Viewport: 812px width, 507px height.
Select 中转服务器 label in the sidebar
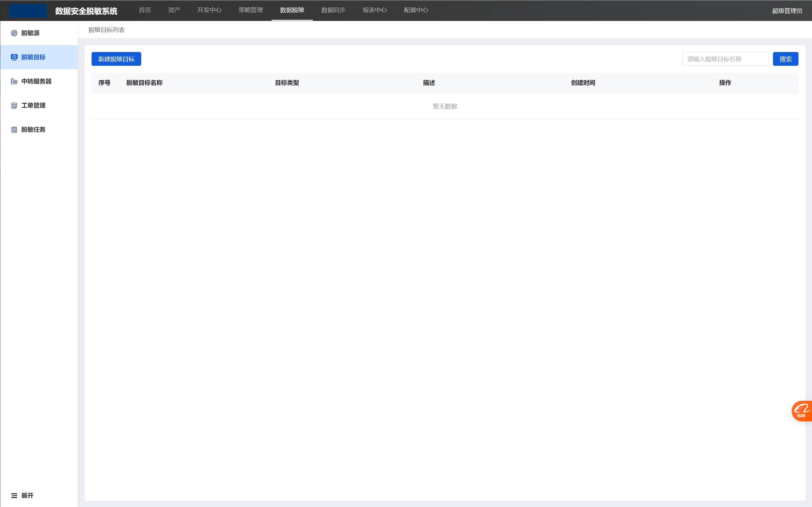[x=36, y=82]
